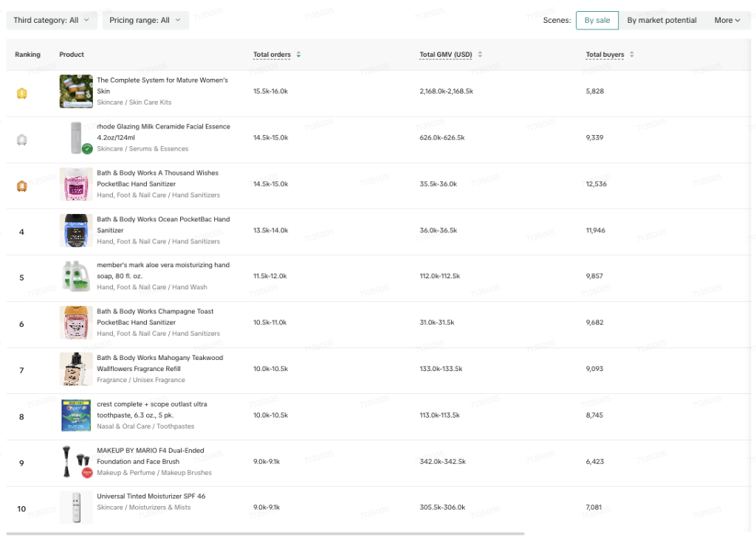Click the Total orders column header
The height and width of the screenshot is (540, 756).
(x=272, y=55)
